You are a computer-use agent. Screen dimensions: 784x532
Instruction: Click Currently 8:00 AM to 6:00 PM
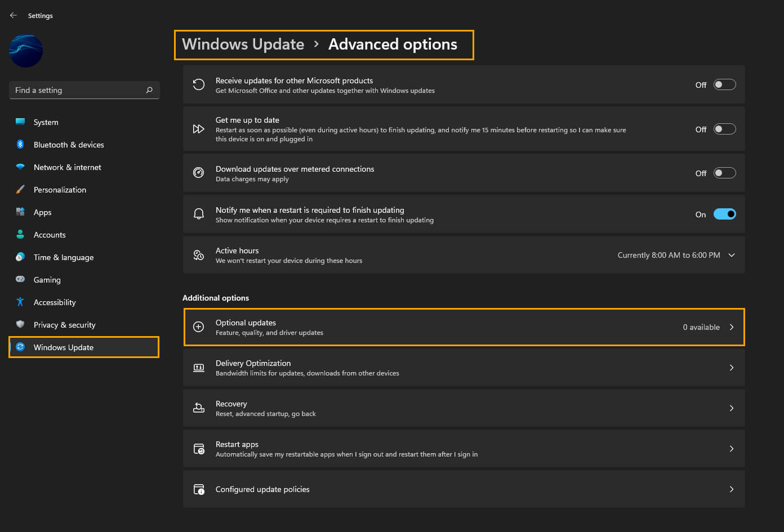(669, 255)
